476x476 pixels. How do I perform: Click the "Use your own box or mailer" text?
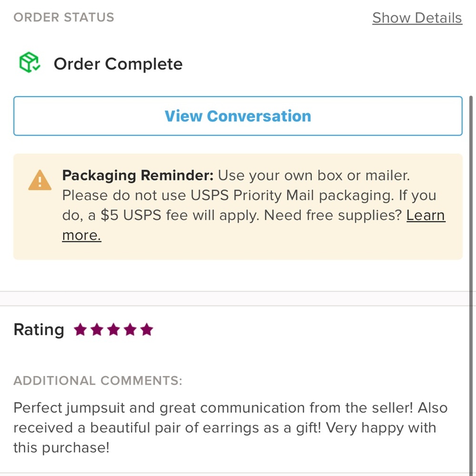[x=314, y=175]
